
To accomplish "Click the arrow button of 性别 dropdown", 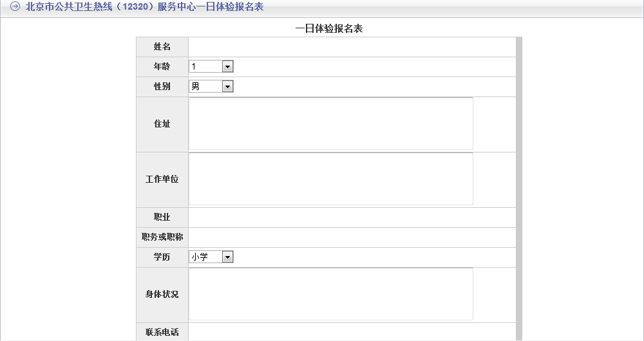I will 227,86.
